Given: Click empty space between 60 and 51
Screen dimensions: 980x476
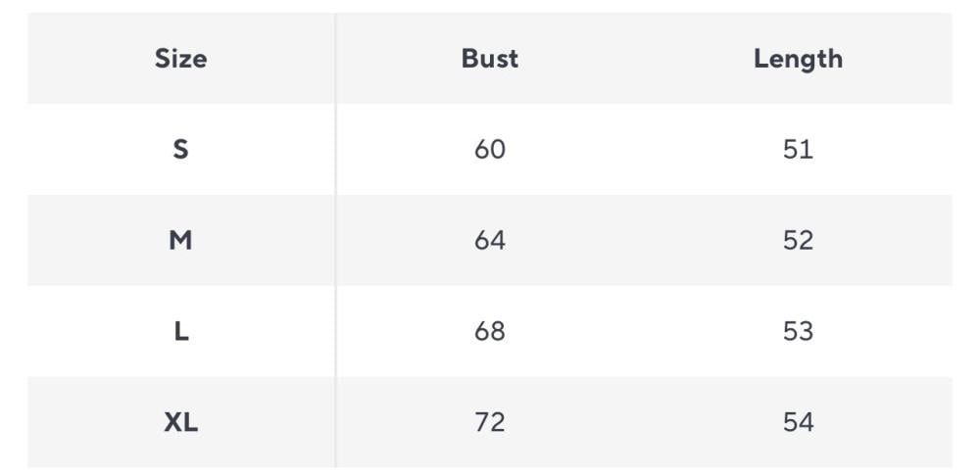Looking at the screenshot, I should 644,150.
